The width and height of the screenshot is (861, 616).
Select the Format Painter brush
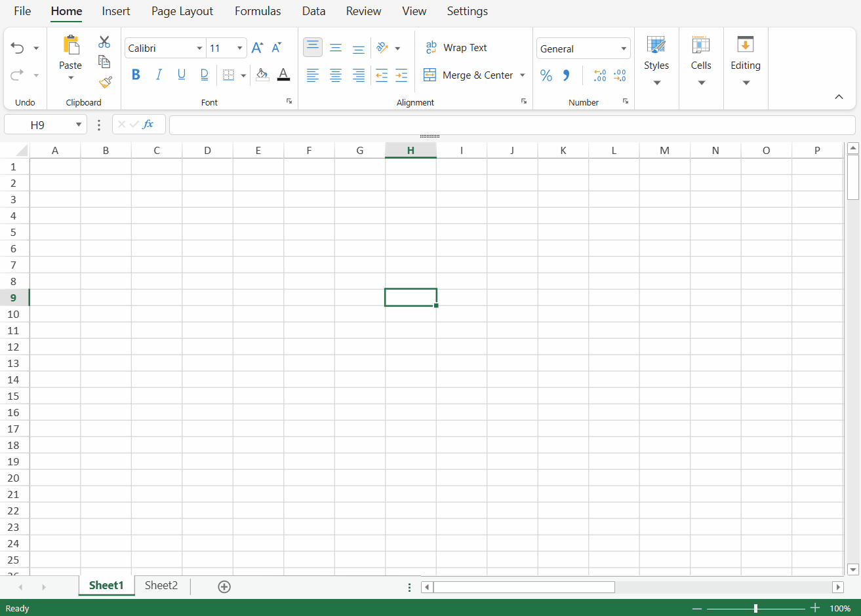(105, 82)
